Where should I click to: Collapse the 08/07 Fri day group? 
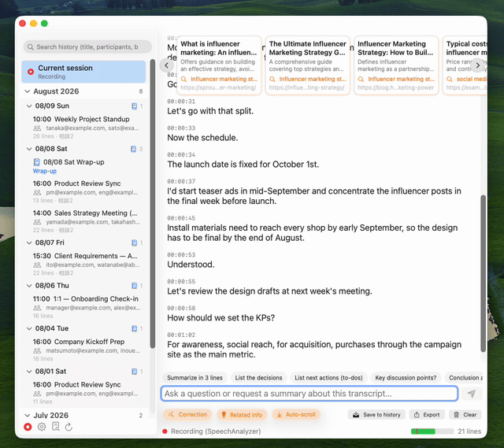click(x=29, y=243)
